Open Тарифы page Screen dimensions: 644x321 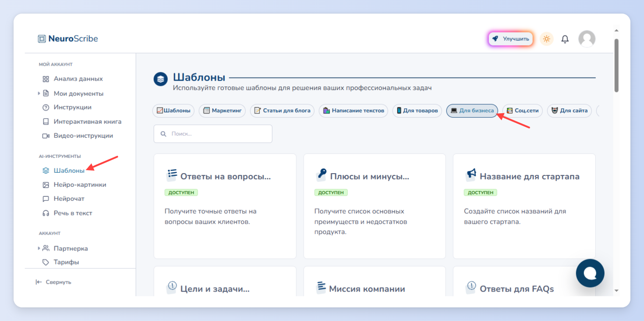coord(66,262)
